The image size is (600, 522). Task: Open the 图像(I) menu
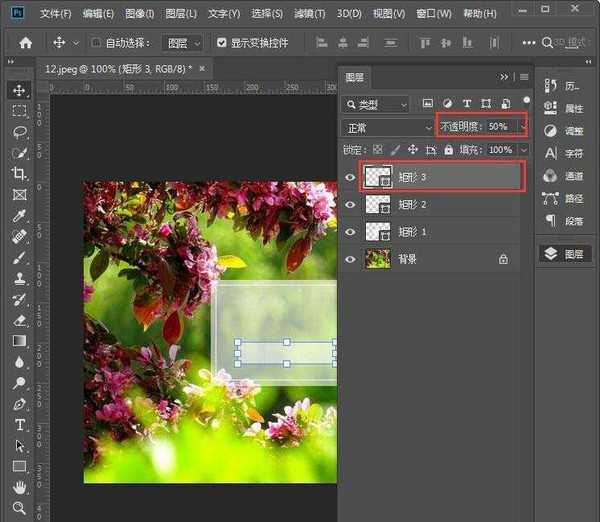140,14
